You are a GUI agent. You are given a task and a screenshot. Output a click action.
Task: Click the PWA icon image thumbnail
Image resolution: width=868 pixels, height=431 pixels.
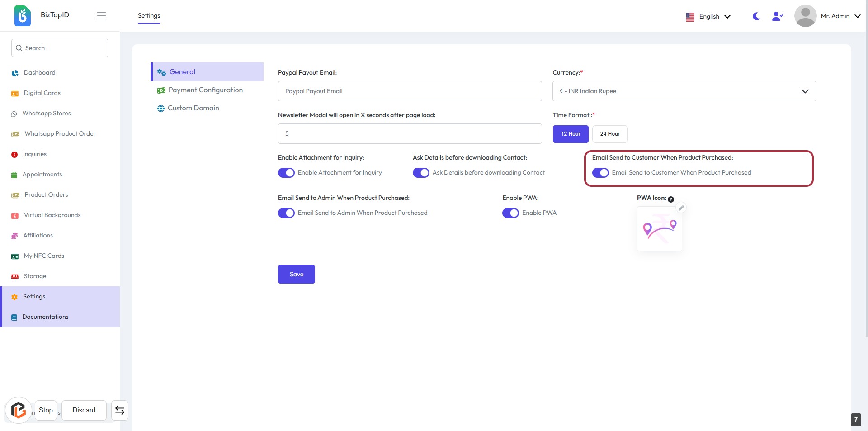(x=659, y=229)
